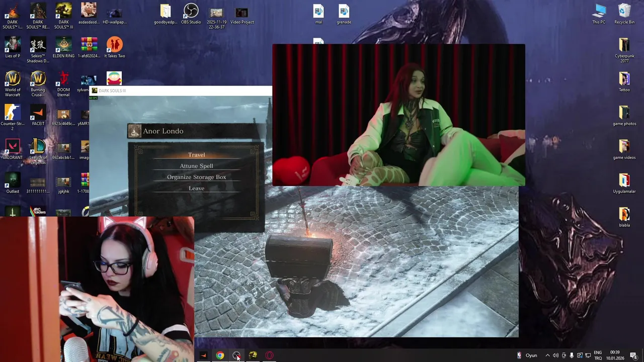
Task: Launch VALORANT desktop shortcut
Action: pyautogui.click(x=13, y=149)
